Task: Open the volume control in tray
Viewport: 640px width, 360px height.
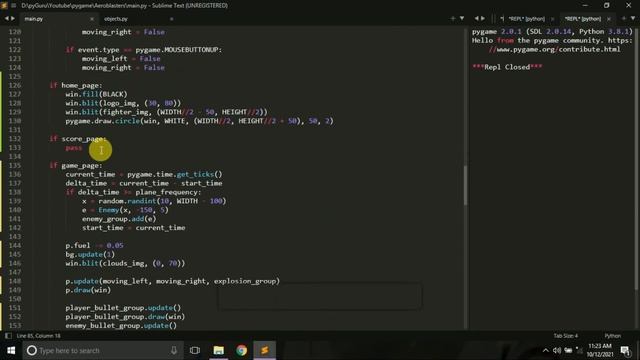Action: 557,350
